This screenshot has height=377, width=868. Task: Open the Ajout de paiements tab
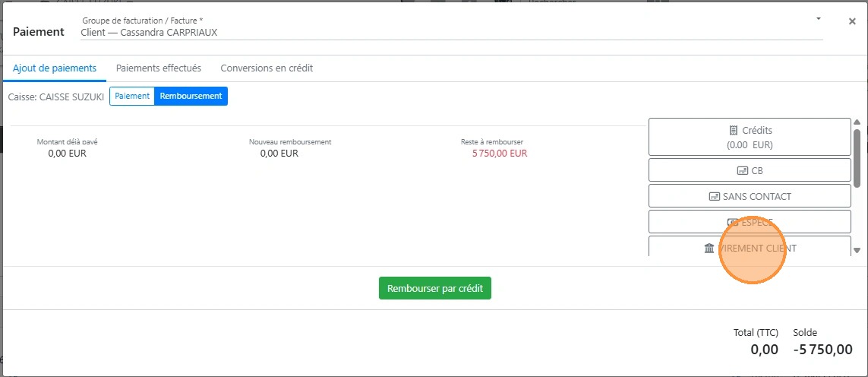(55, 68)
